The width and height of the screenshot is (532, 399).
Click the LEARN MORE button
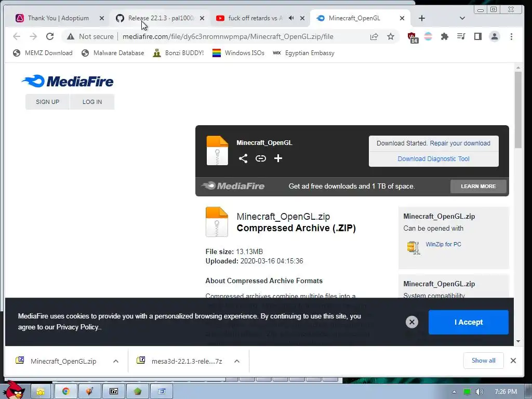tap(478, 187)
